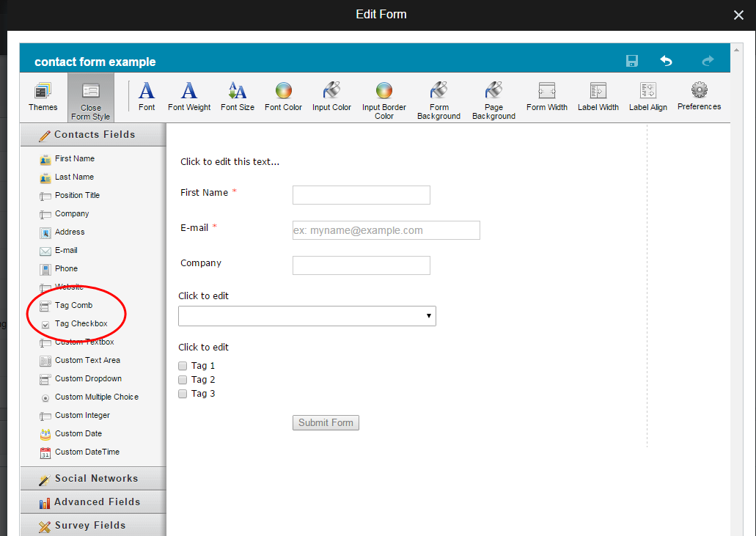The width and height of the screenshot is (756, 536).
Task: Add the Tag Comb field
Action: pyautogui.click(x=66, y=305)
